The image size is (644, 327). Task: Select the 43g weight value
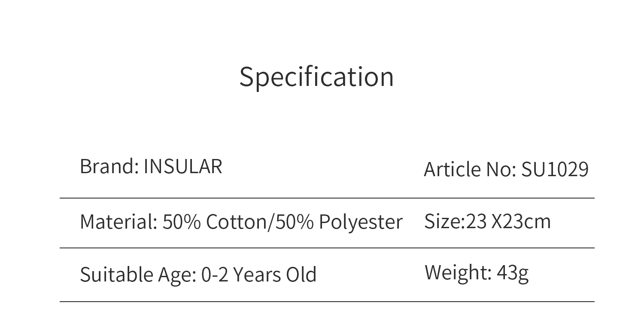513,272
